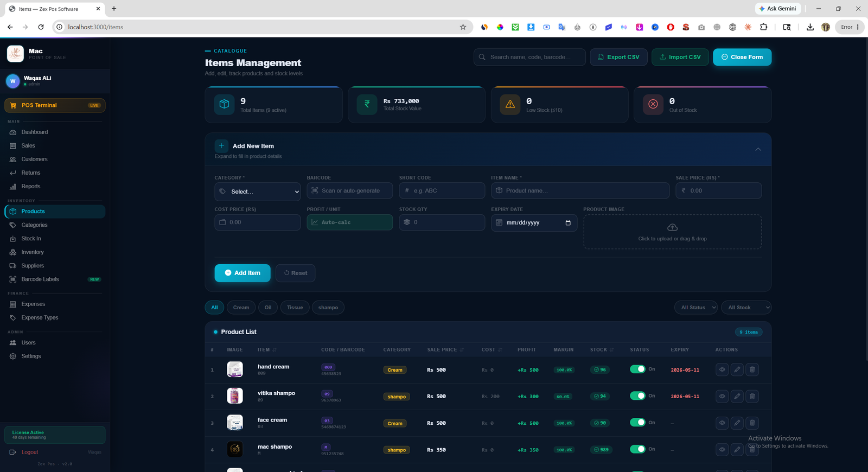Screen dimensions: 868x472
Task: Edit the mac shampo item
Action: pyautogui.click(x=737, y=449)
